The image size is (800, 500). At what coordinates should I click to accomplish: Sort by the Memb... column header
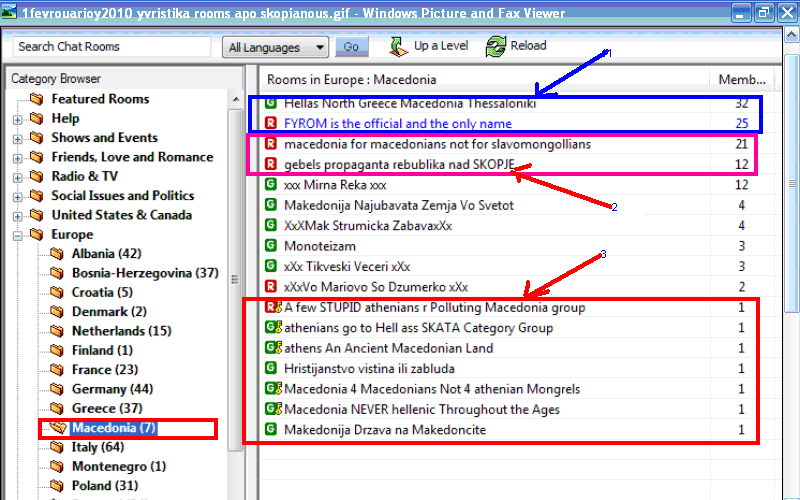click(742, 80)
